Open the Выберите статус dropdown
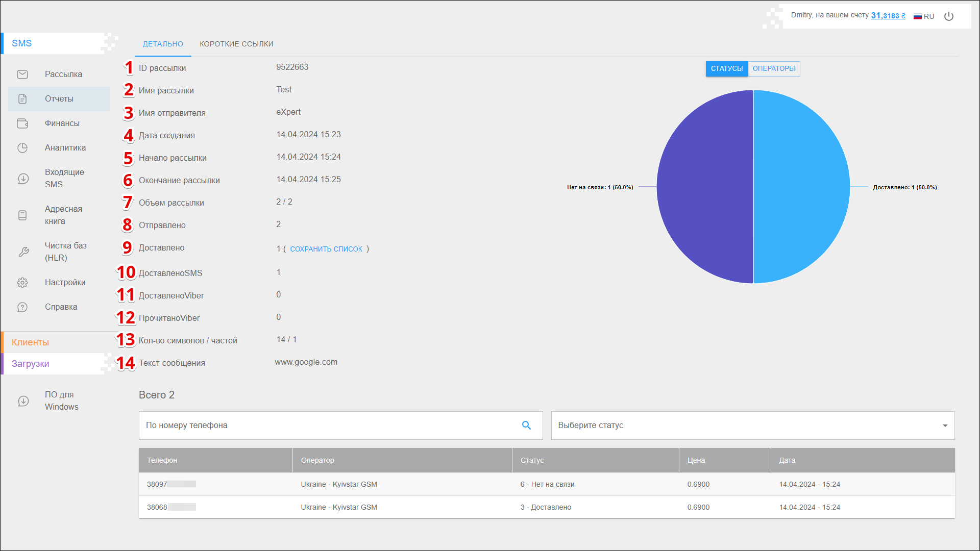The width and height of the screenshot is (980, 551). click(752, 425)
